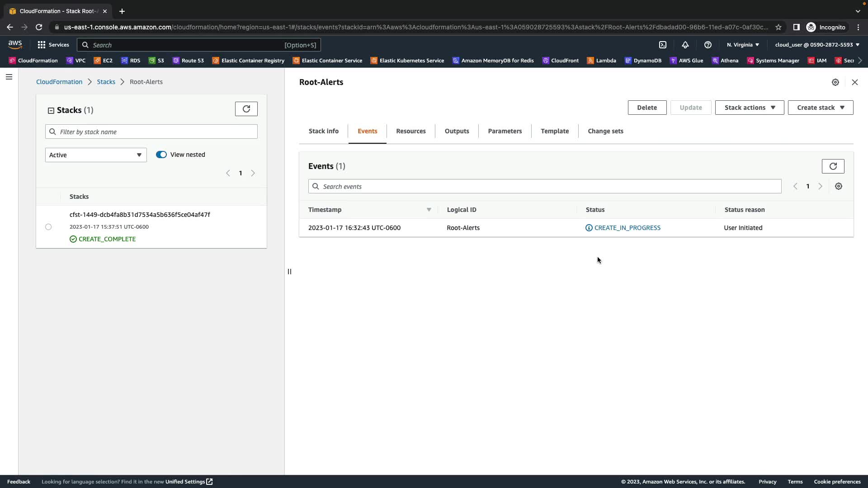Open Lambda bookmark shortcut
The height and width of the screenshot is (488, 868).
[x=601, y=61]
